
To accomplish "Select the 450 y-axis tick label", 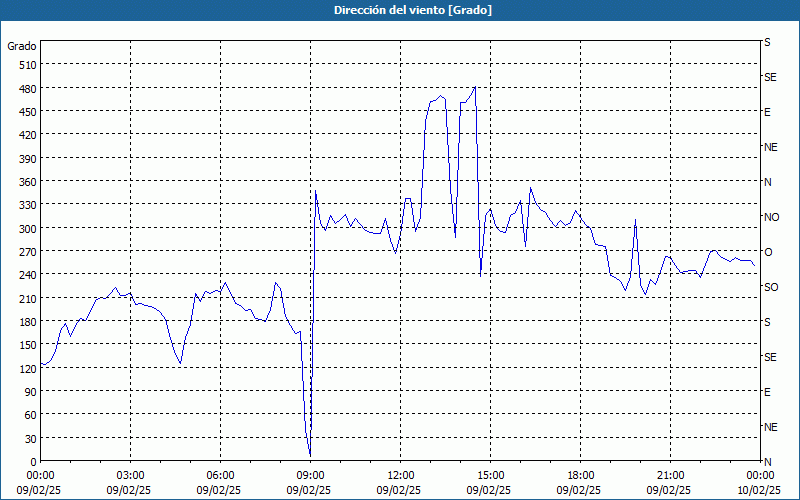I will 29,112.
